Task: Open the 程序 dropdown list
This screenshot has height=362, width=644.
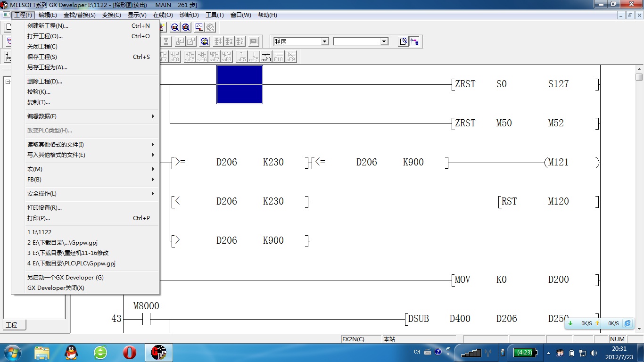Action: coord(324,41)
